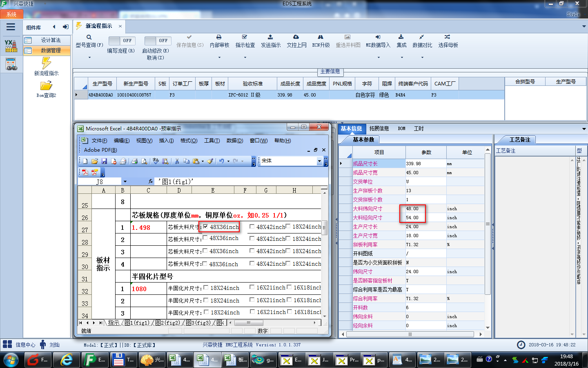The image size is (588, 368).
Task: Switch to BOM tab
Action: pyautogui.click(x=401, y=128)
